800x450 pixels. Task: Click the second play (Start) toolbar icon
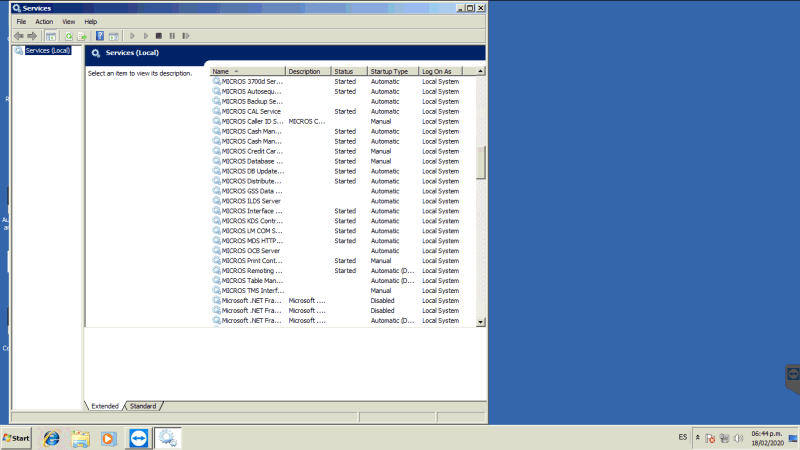coord(145,36)
